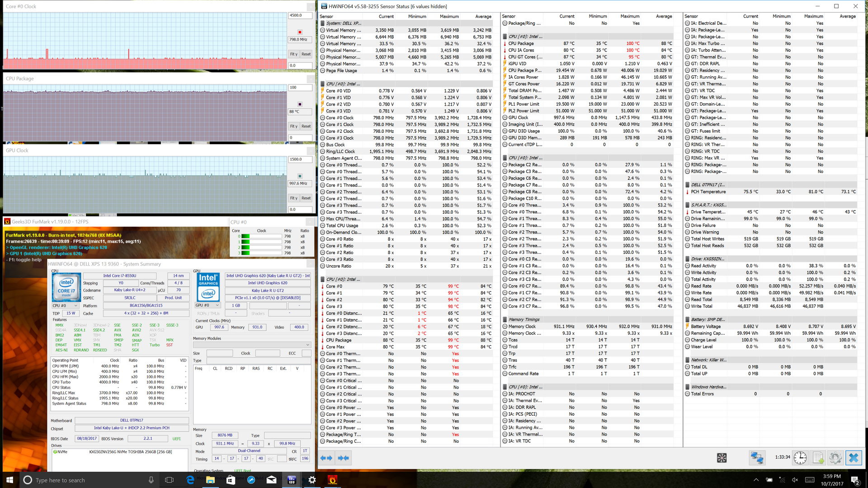Click the log file spreadsheet icon
The width and height of the screenshot is (868, 488).
tap(818, 458)
